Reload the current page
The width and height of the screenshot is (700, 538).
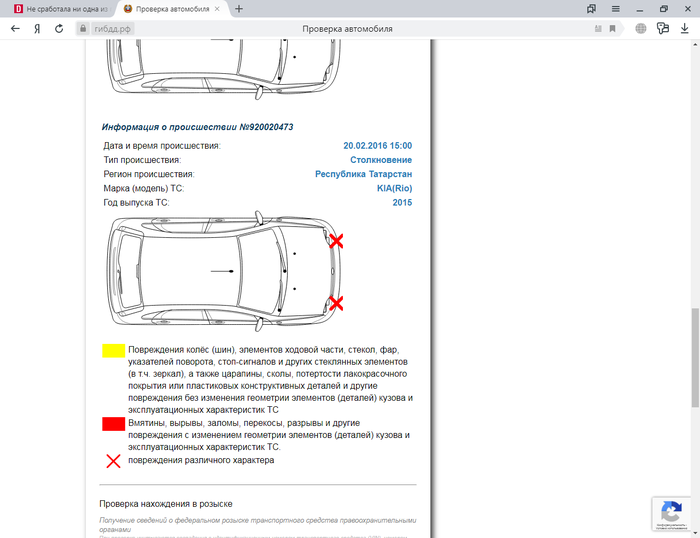click(59, 29)
